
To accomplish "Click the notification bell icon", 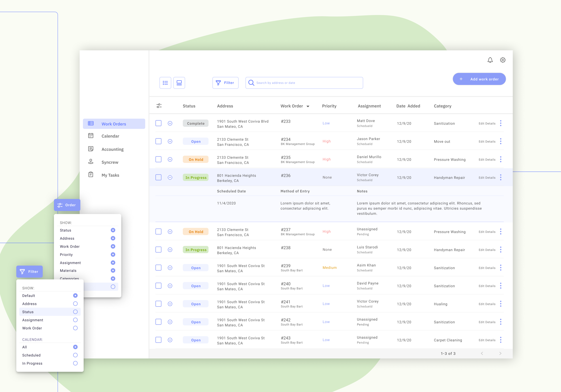I will 490,60.
